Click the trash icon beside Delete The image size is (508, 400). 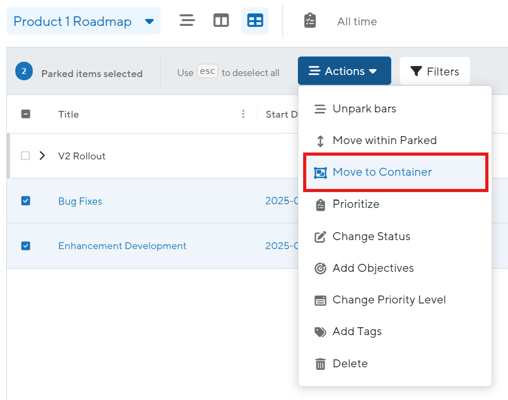pyautogui.click(x=320, y=364)
